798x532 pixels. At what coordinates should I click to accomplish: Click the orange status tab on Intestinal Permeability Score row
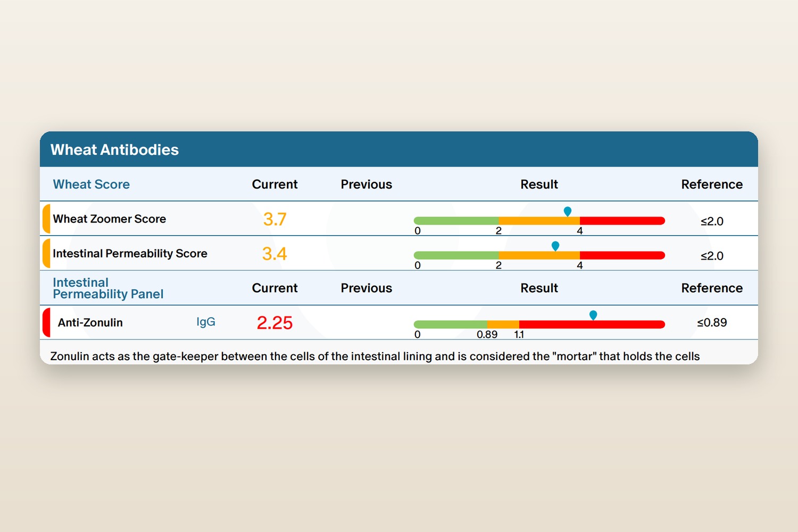(x=46, y=253)
